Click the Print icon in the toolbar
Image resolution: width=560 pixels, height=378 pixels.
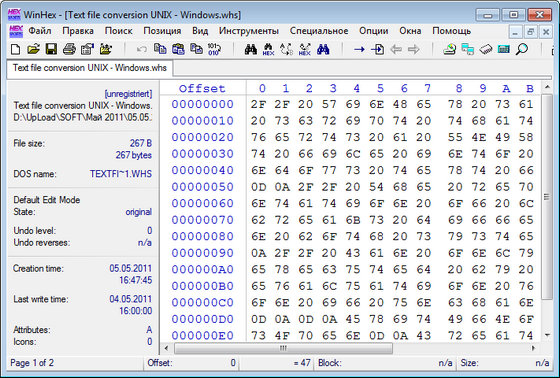pos(69,49)
